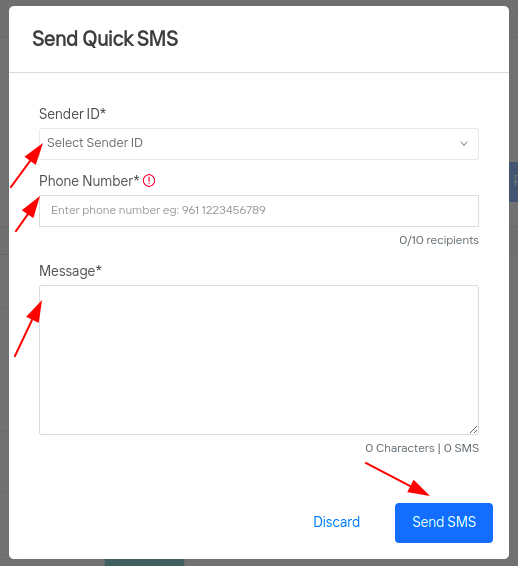The height and width of the screenshot is (566, 518).
Task: Click the partially hidden blue button behind the dialog
Action: point(513,182)
